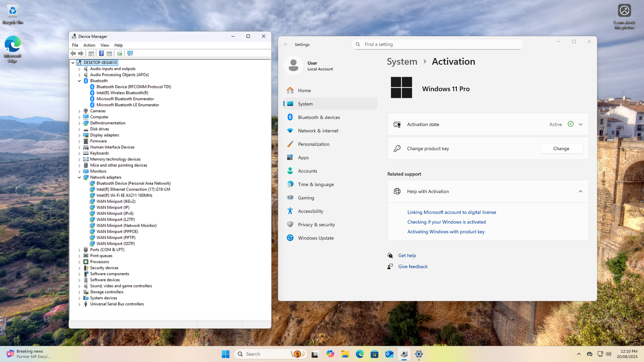Open the Help menu in Device Manager
This screenshot has height=362, width=644.
click(x=118, y=45)
